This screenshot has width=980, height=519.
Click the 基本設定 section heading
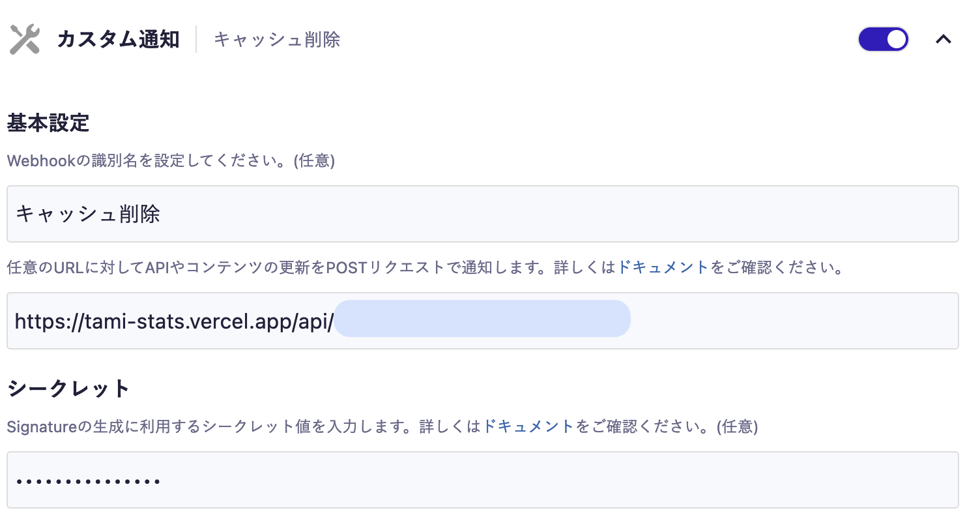click(48, 123)
